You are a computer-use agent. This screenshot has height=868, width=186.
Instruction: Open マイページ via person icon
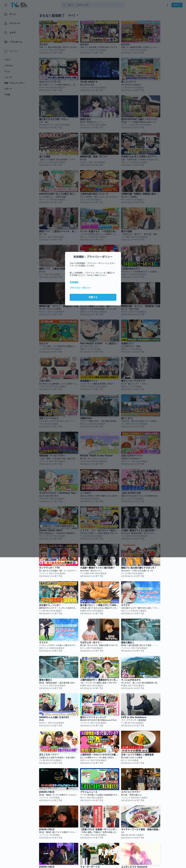tap(6, 23)
